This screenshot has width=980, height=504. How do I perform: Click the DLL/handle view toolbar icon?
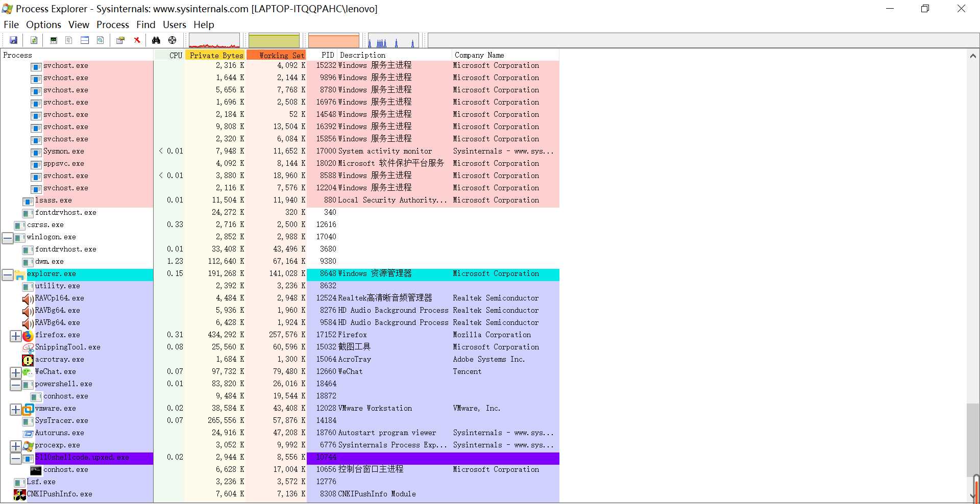pyautogui.click(x=101, y=40)
